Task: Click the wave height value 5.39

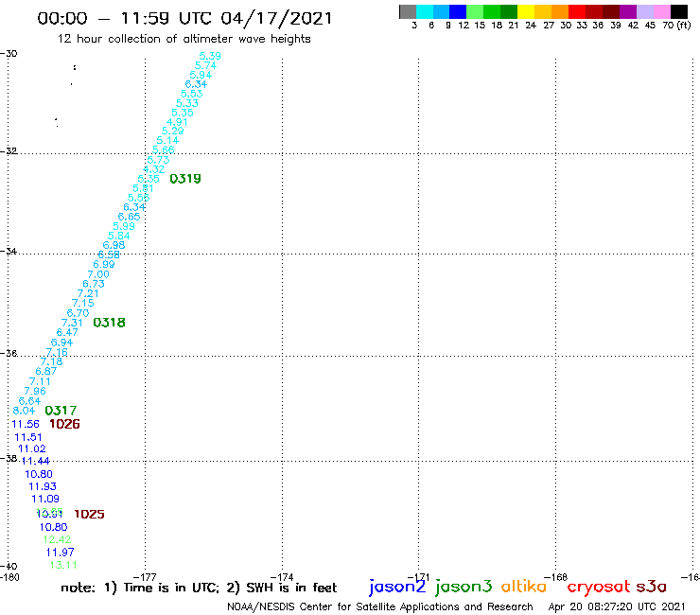Action: tap(210, 56)
